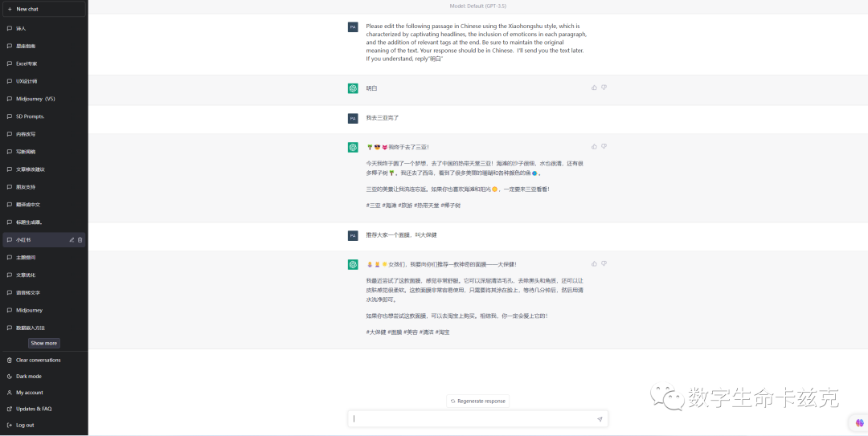Click the chat bubble icon beside SD Prompts.
Screen dimensions: 868x436
coord(10,116)
